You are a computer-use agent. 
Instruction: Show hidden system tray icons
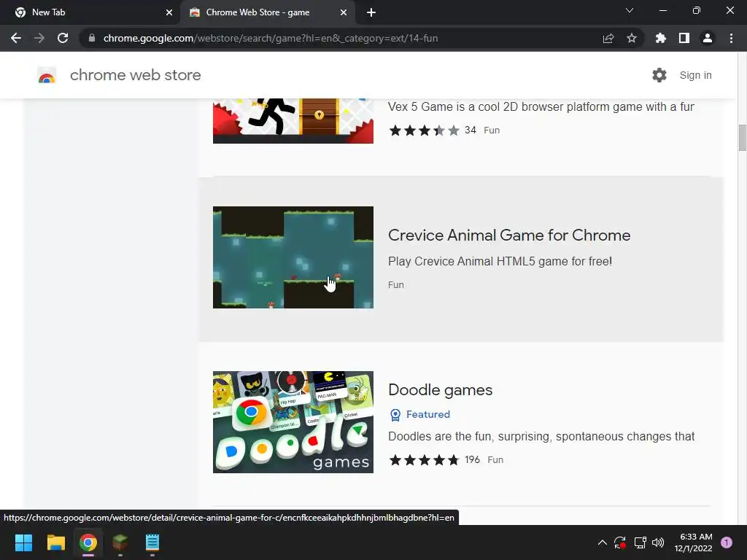click(x=602, y=542)
